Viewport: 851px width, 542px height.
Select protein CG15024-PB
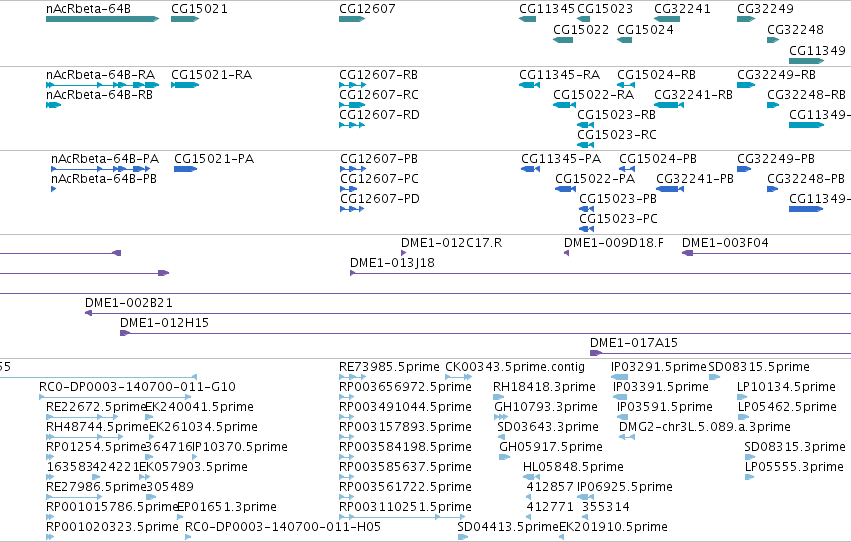[658, 159]
